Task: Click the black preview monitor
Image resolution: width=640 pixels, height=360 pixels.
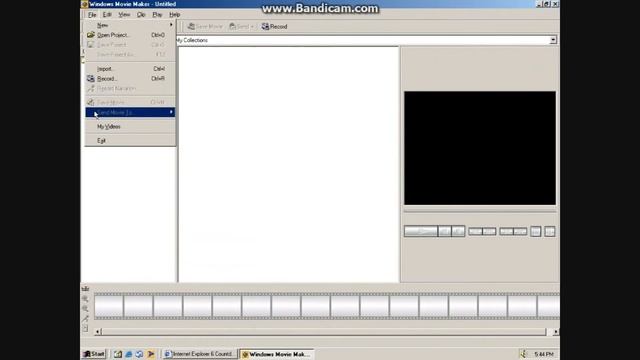Action: pos(480,148)
